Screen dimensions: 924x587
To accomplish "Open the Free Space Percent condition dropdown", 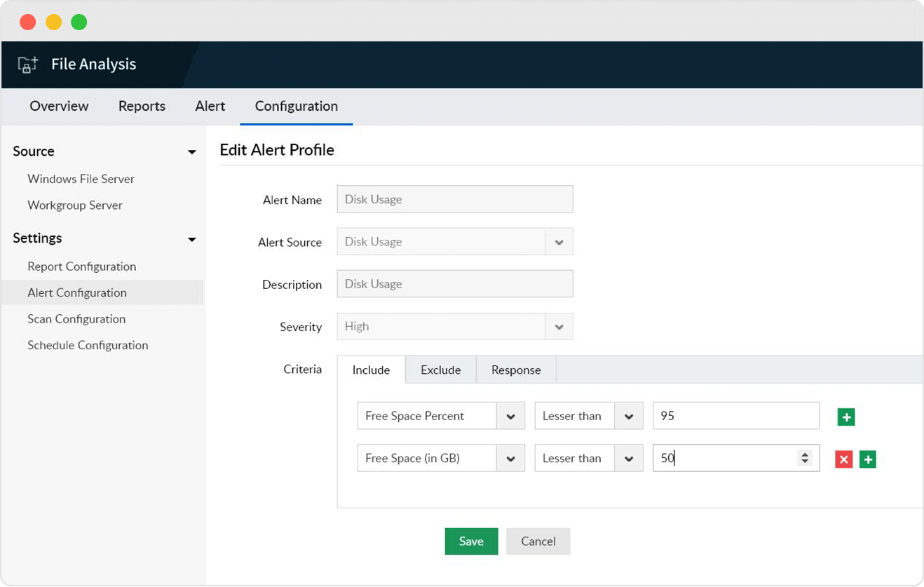I will tap(511, 415).
